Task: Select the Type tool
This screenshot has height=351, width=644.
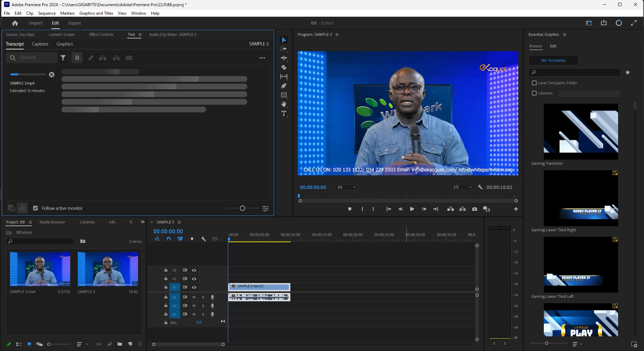Action: (x=283, y=113)
